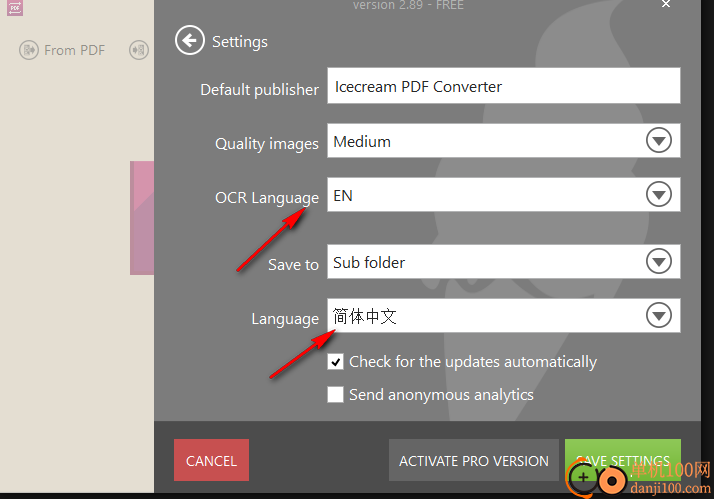Screen dimensions: 714x499
Task: Uncheck Check for the updates automatically
Action: 336,362
